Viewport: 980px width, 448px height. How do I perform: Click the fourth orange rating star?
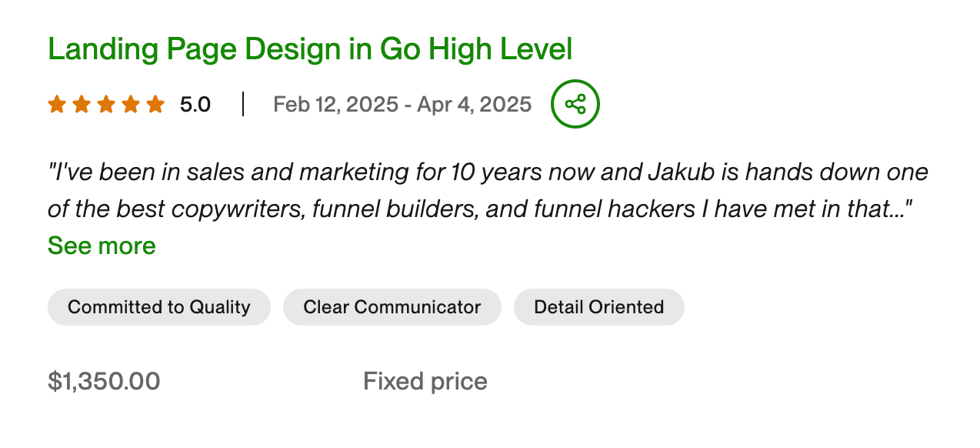pos(131,104)
